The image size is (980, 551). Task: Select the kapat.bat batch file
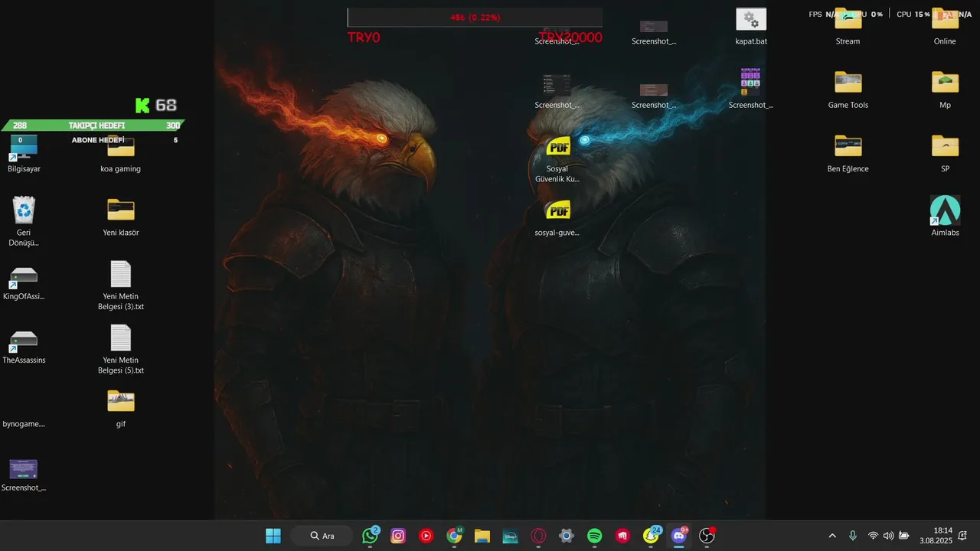[751, 27]
